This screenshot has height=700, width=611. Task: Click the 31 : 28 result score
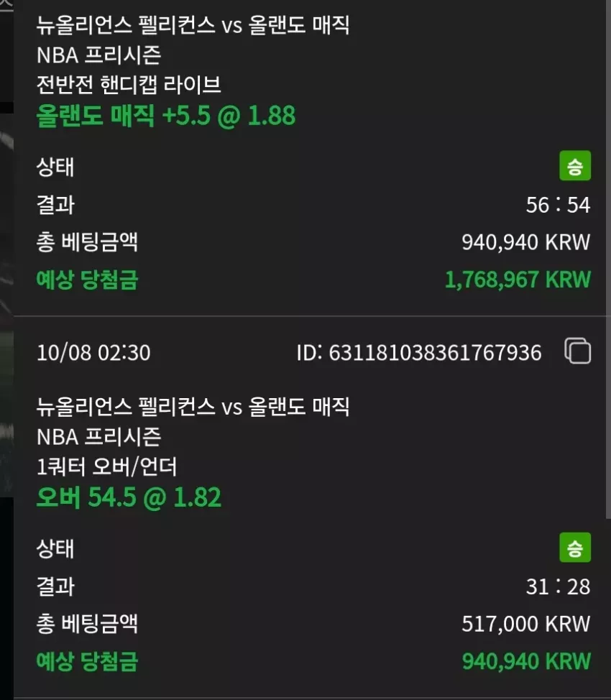(x=558, y=586)
